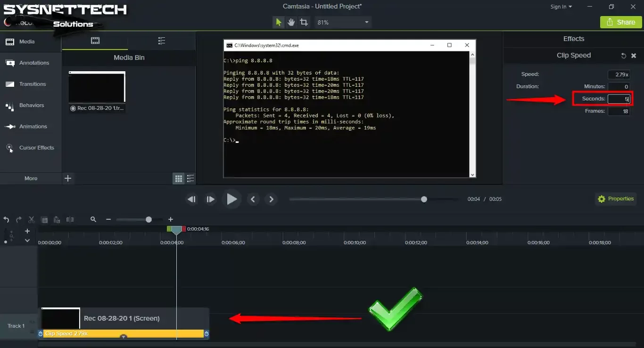644x348 pixels.
Task: Open the Animations tab
Action: pyautogui.click(x=31, y=126)
